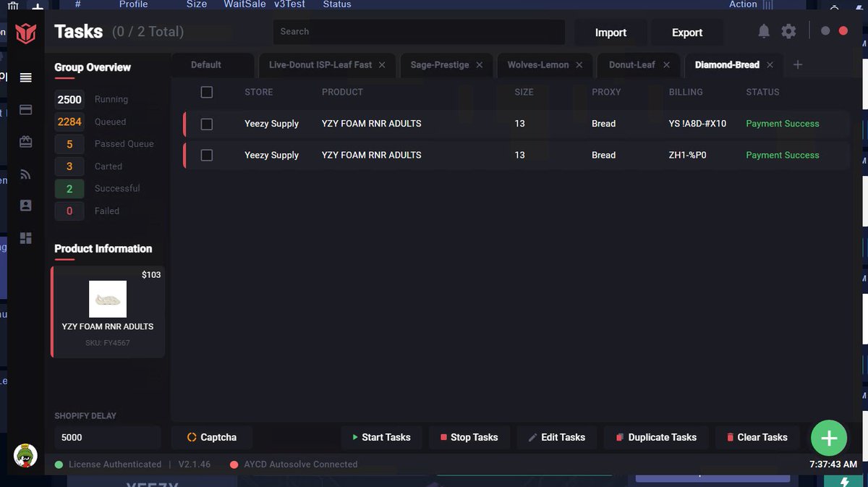Viewport: 868px width, 487px height.
Task: Click Duplicate Tasks
Action: (x=655, y=437)
